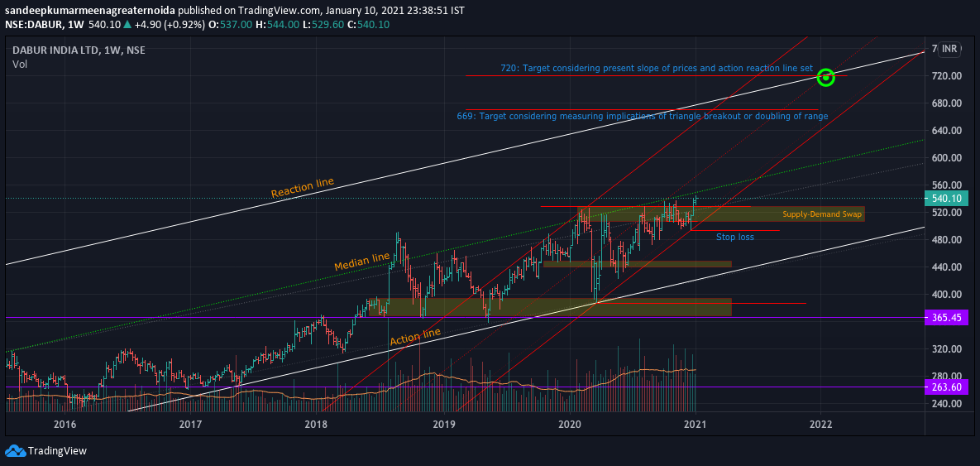Click the 640.00 price axis label
This screenshot has width=980, height=466.
[945, 131]
